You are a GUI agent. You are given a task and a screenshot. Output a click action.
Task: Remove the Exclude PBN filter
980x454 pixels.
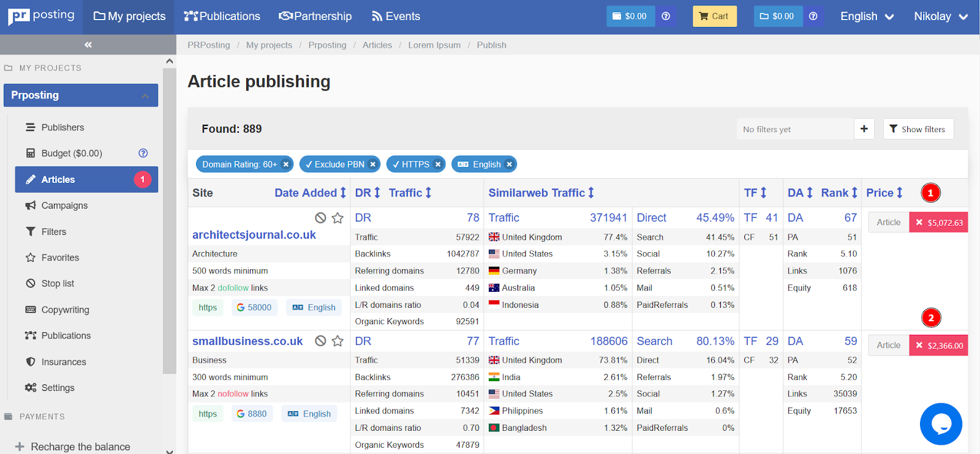click(x=373, y=165)
